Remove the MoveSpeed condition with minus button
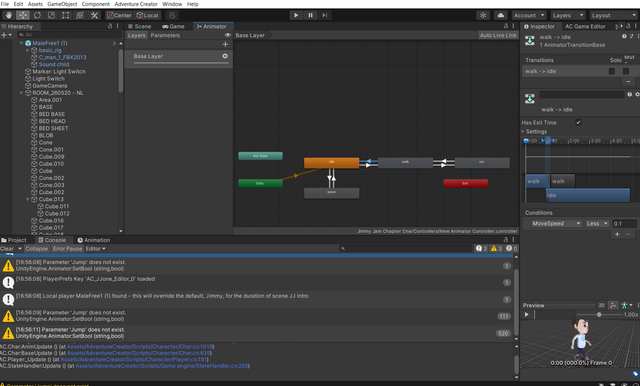This screenshot has height=386, width=640. coord(628,234)
